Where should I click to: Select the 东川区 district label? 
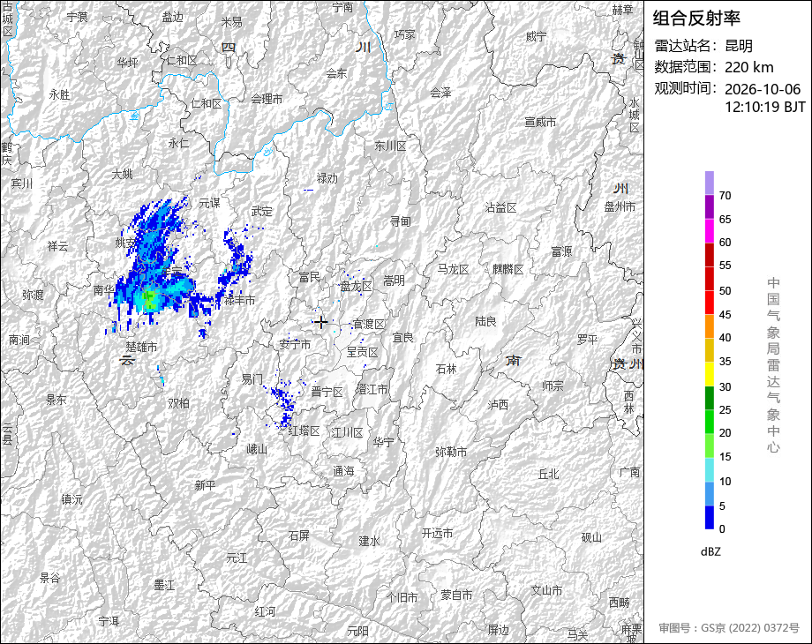[x=390, y=146]
